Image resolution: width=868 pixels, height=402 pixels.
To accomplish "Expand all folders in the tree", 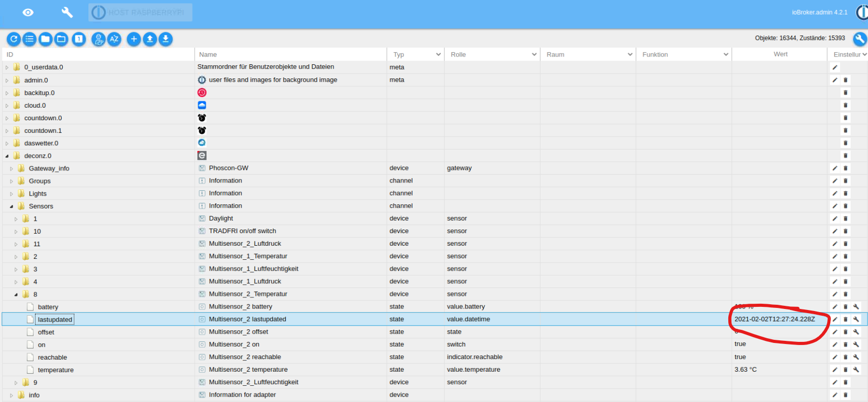I will tap(62, 39).
